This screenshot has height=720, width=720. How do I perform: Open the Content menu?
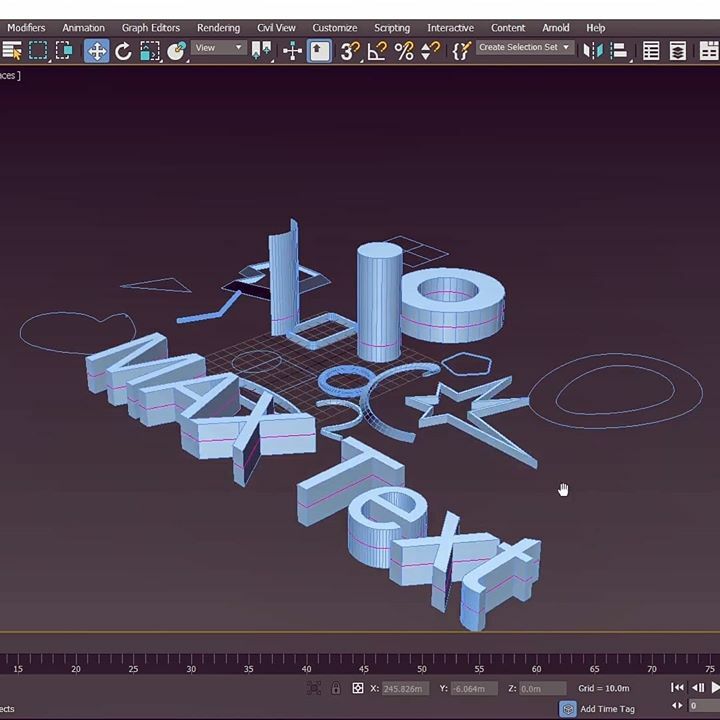[508, 28]
